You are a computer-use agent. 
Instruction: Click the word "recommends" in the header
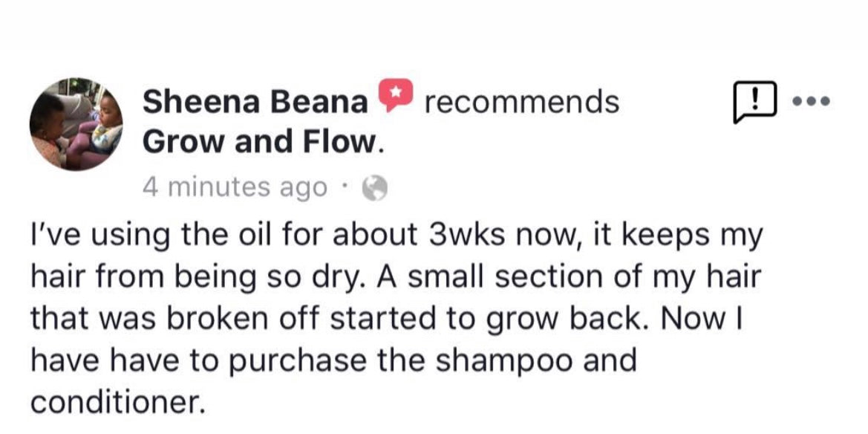coord(522,102)
